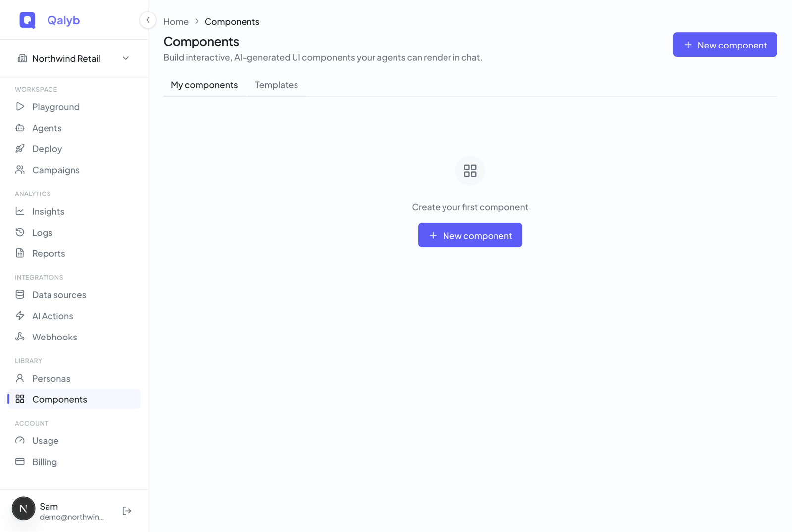The image size is (792, 532).
Task: Click the Data sources database icon
Action: point(20,295)
